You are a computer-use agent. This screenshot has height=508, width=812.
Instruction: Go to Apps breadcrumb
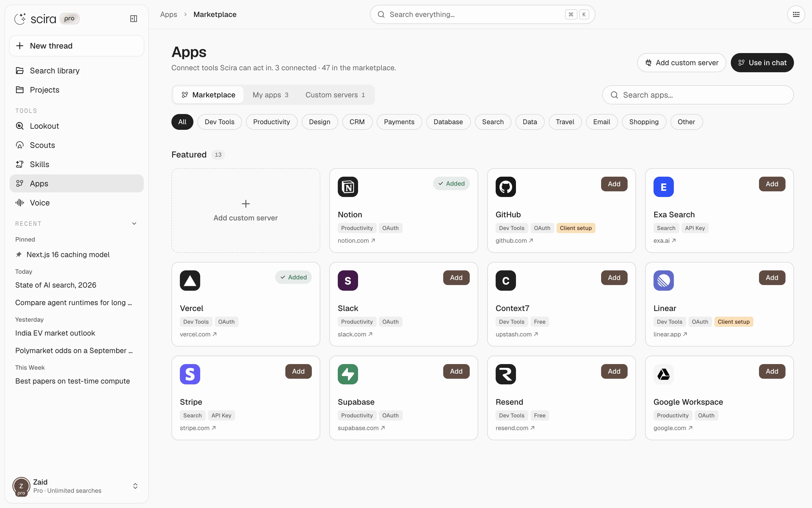tap(168, 14)
